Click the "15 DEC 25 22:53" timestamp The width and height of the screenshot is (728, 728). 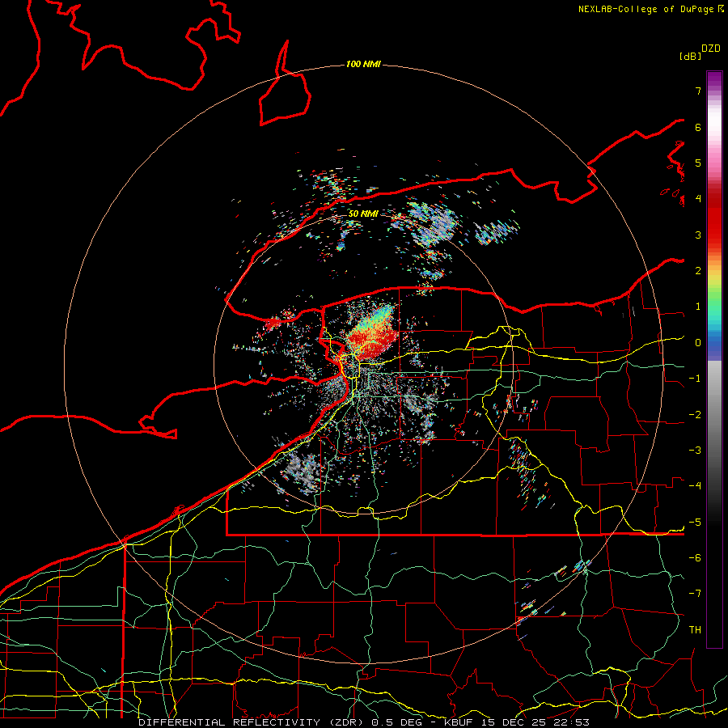coord(535,722)
